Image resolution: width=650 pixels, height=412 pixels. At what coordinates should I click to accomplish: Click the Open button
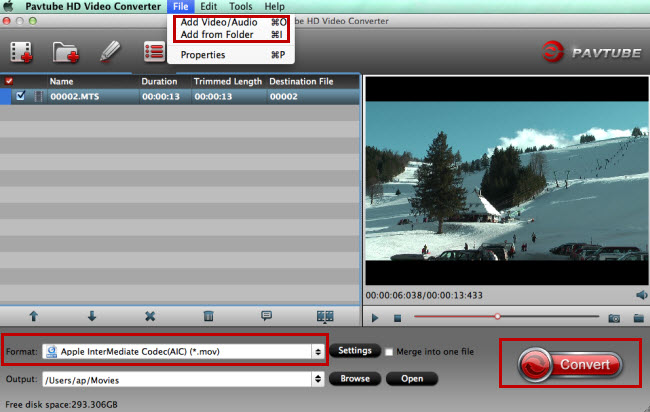[412, 378]
